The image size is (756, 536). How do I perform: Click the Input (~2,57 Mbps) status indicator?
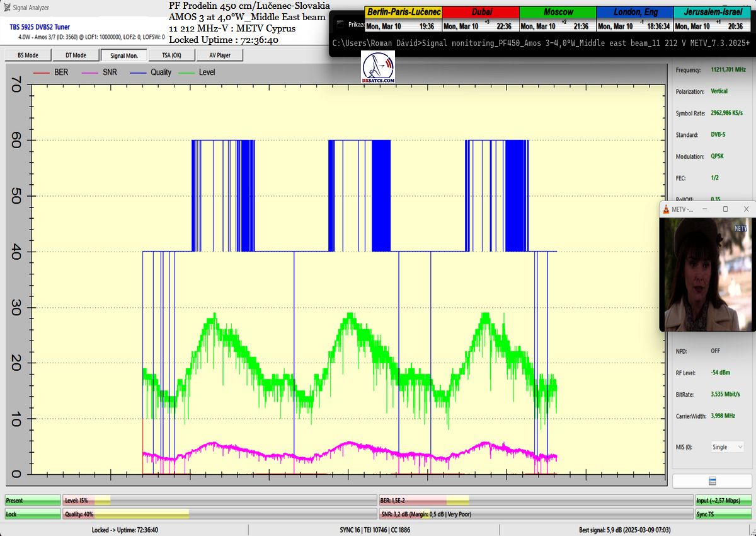pyautogui.click(x=724, y=500)
